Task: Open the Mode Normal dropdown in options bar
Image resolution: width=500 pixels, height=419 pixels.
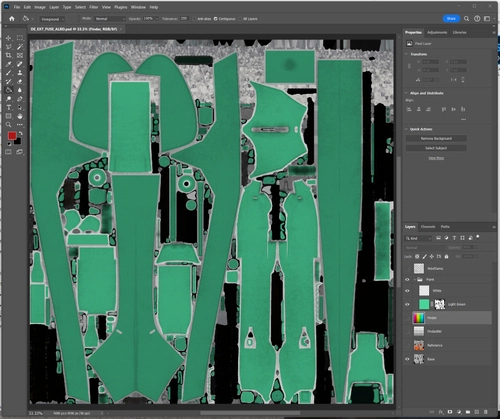Action: [110, 19]
